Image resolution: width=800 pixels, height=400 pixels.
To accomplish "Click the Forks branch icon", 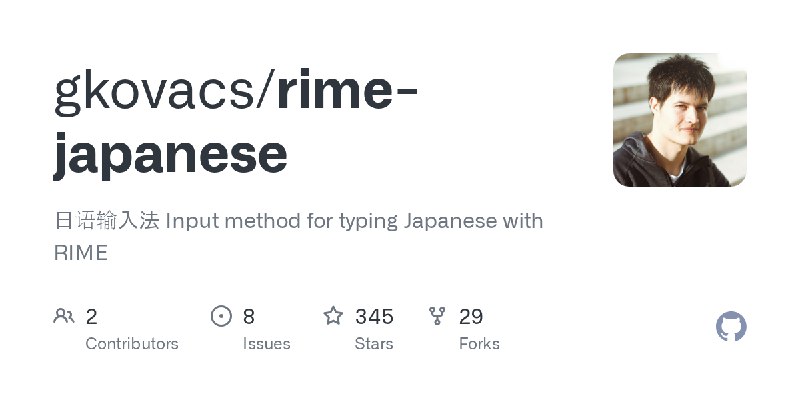I will coord(437,317).
